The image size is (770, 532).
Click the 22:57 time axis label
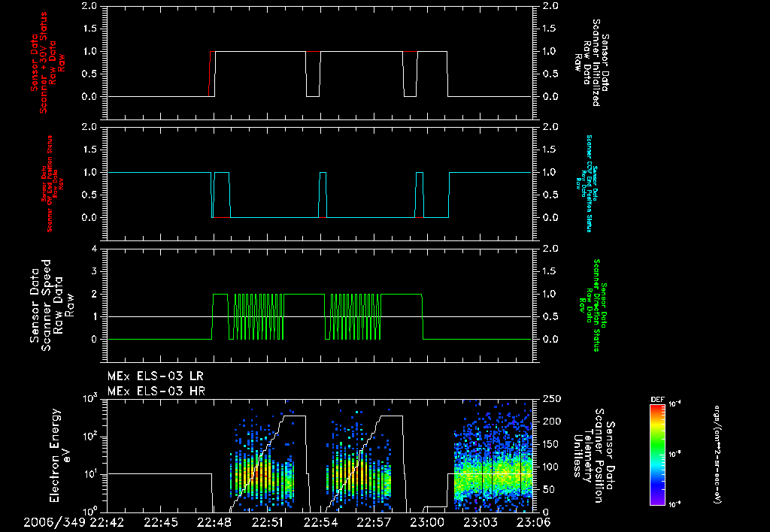pyautogui.click(x=374, y=522)
